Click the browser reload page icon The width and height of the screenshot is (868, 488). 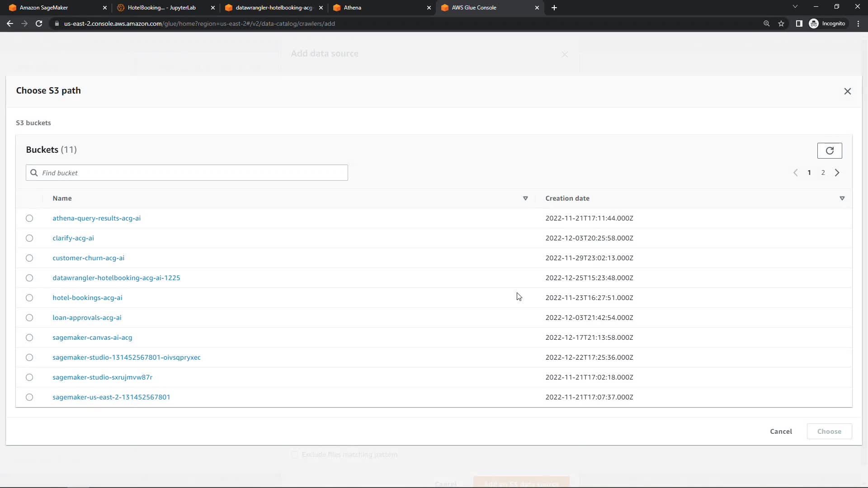tap(39, 23)
